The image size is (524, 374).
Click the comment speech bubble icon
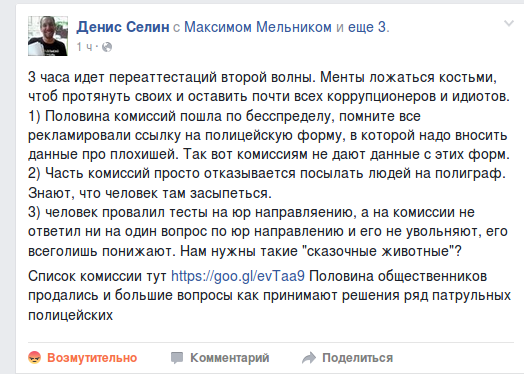177,358
